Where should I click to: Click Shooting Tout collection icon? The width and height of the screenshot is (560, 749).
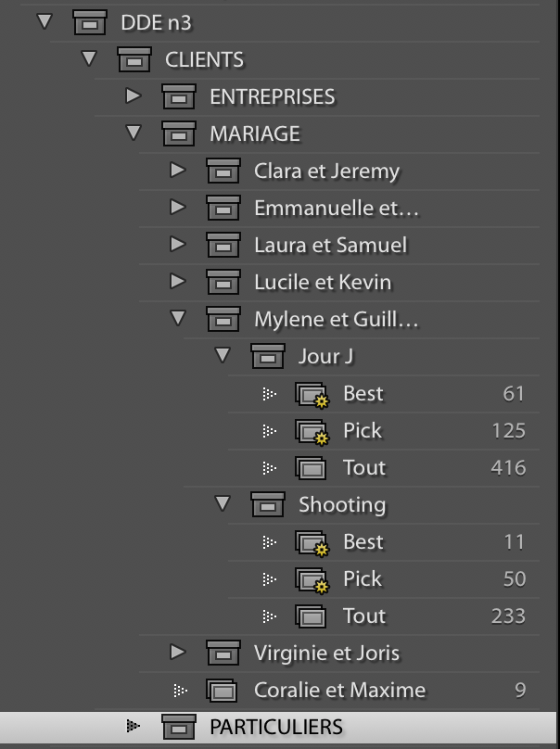pos(311,616)
